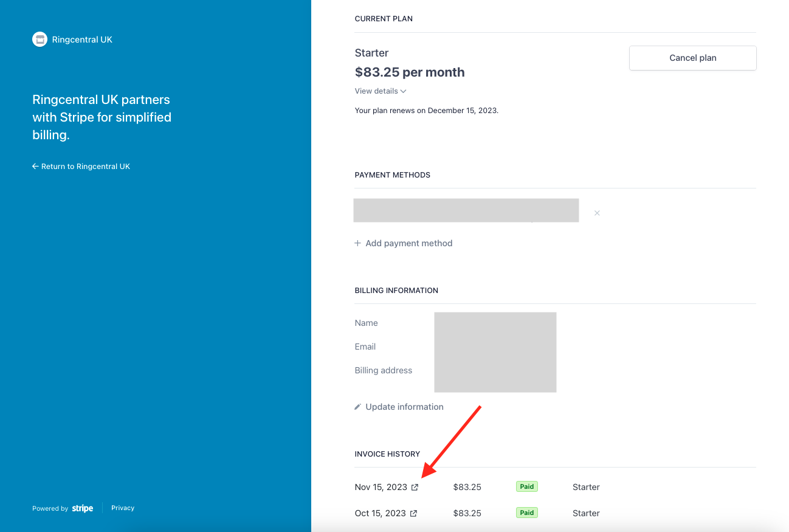Click the Ringcentral UK logo icon
The image size is (789, 532).
click(40, 40)
